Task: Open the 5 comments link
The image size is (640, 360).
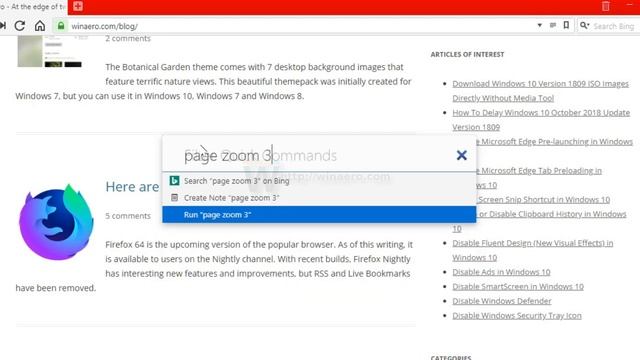Action: [x=128, y=216]
